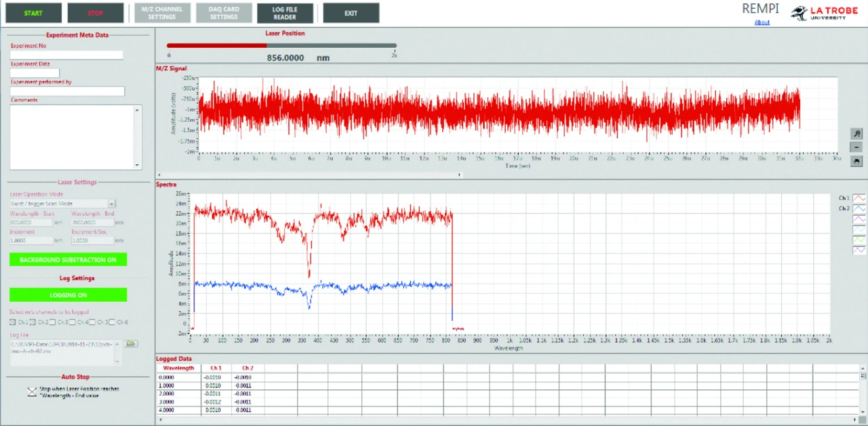Viewport: 868px width, 426px height.
Task: Click the Experiment No input field
Action: 66,55
